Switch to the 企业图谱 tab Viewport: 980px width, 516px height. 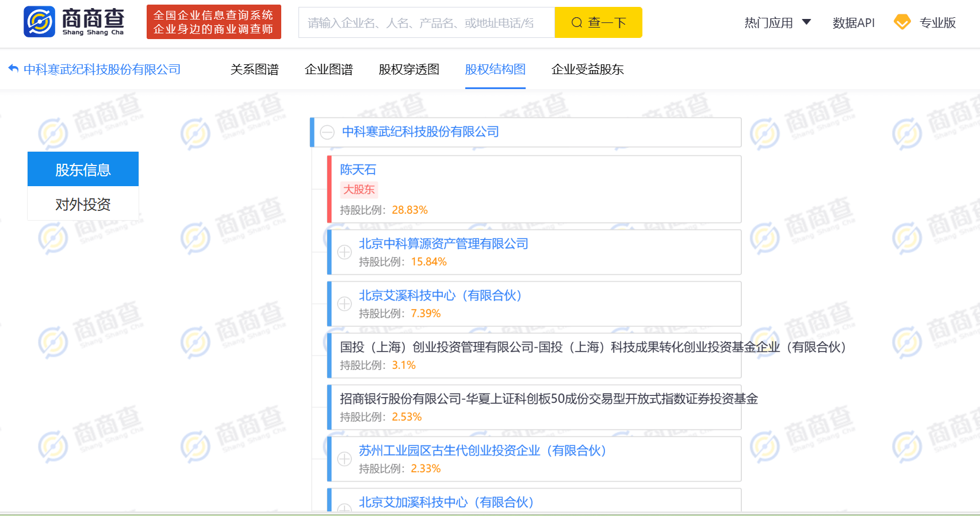coord(329,70)
